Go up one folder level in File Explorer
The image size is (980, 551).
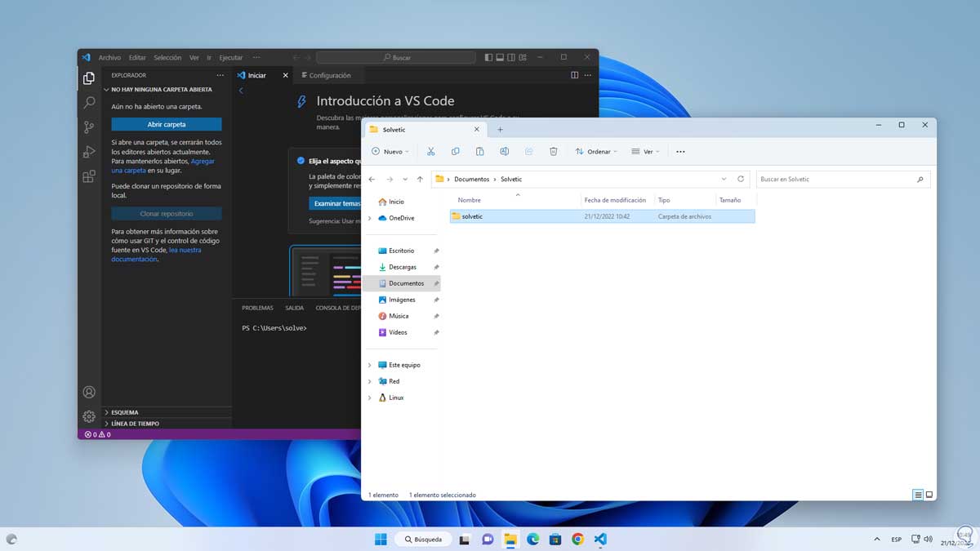[420, 179]
